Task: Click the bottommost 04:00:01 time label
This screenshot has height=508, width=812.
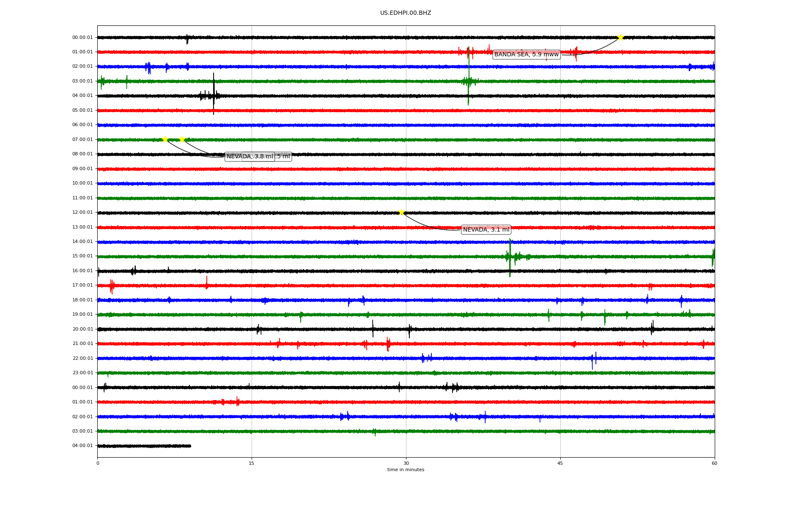Action: (82, 446)
